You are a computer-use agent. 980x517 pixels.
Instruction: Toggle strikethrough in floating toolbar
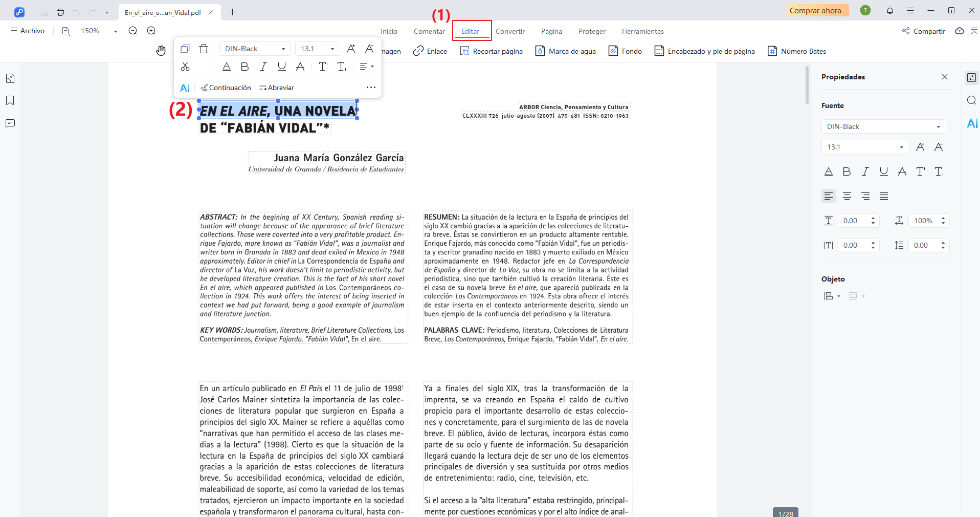300,67
